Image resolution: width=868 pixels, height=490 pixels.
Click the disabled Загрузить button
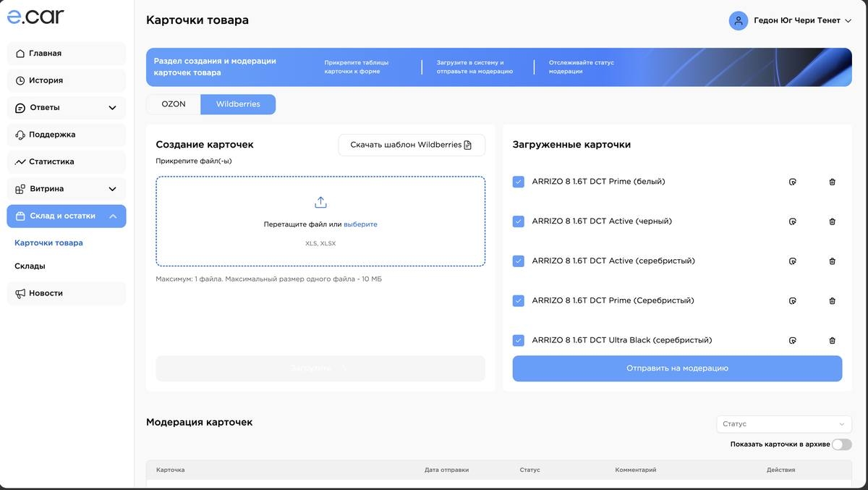click(320, 368)
